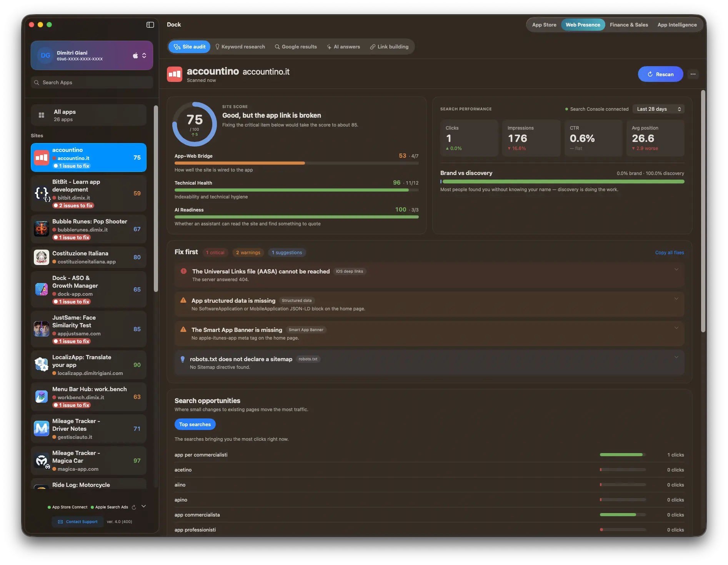Image resolution: width=728 pixels, height=565 pixels.
Task: Click the sidebar list scrollbar
Action: 156,199
